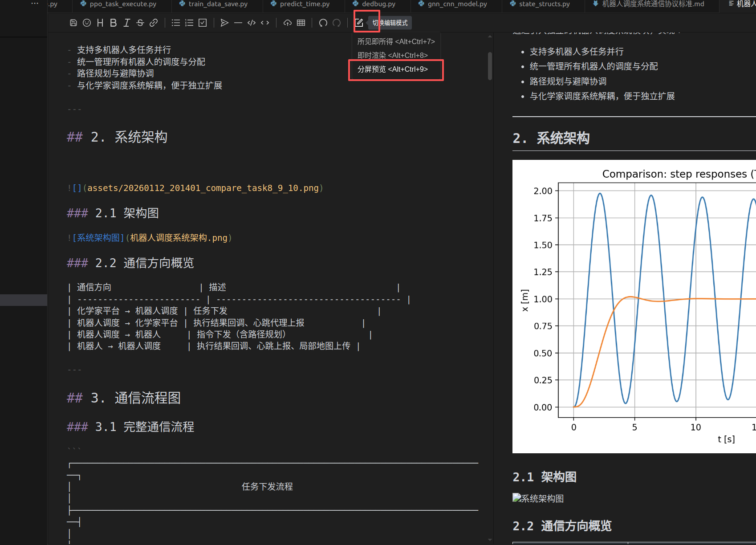
Task: Click preview heading '2.2 通信方向概览'
Action: (x=562, y=526)
